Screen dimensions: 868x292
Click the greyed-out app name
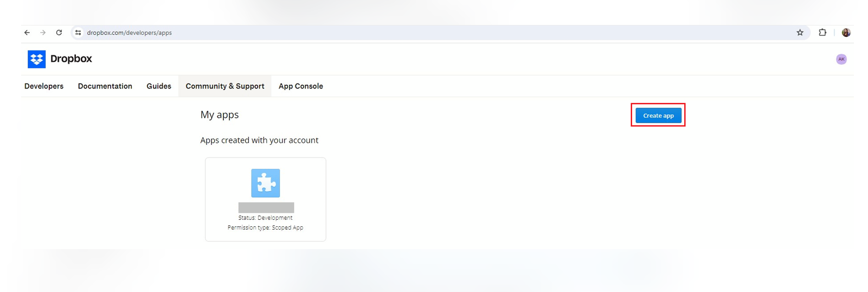[x=266, y=207]
